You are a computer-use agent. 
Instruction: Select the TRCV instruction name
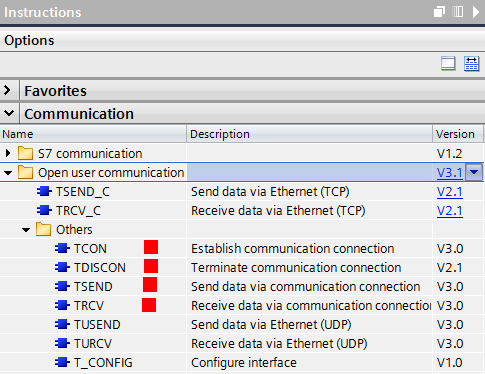(x=89, y=306)
